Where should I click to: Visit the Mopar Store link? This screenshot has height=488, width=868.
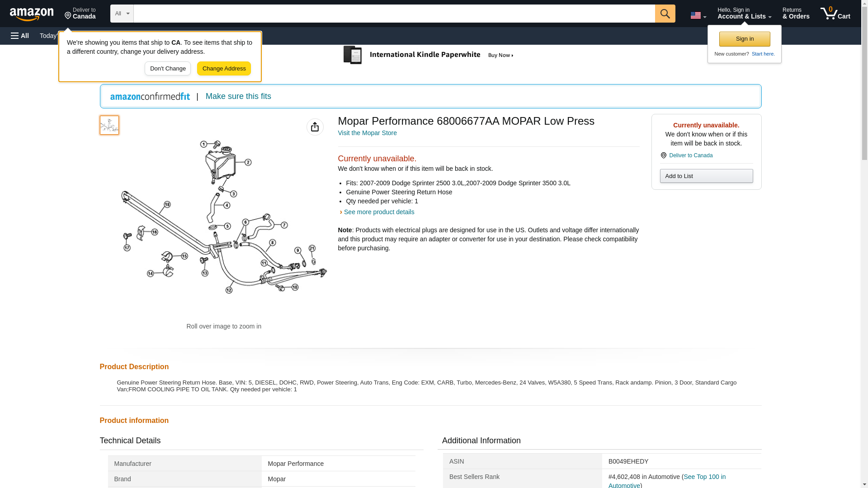367,133
